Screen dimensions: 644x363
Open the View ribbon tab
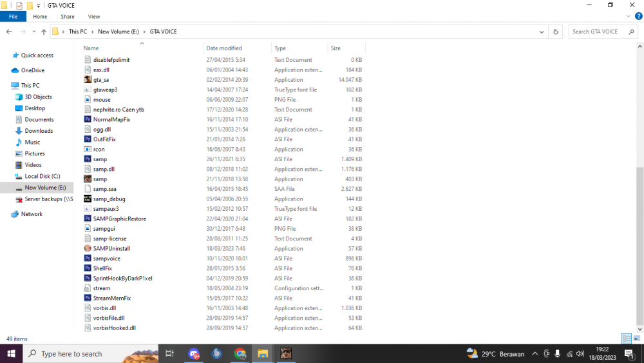click(93, 17)
